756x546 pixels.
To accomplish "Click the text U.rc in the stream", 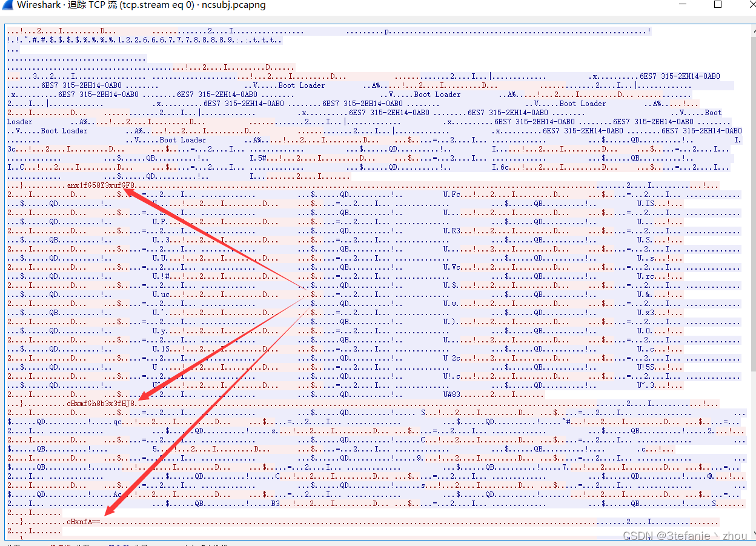I will pyautogui.click(x=646, y=276).
